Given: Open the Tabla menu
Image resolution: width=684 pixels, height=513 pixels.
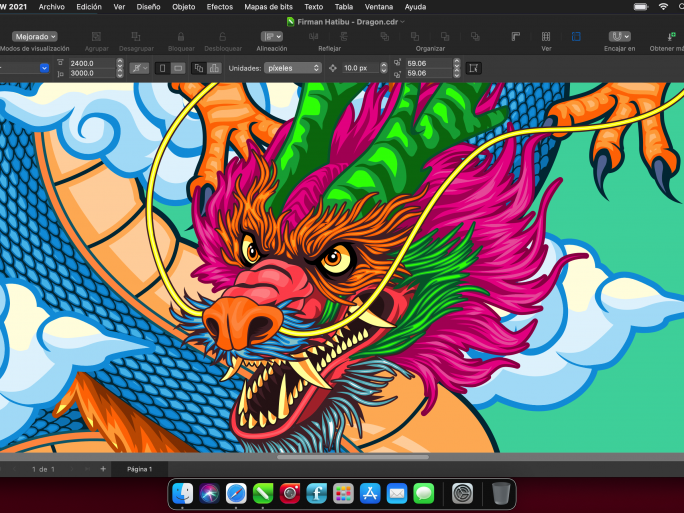Looking at the screenshot, I should tap(344, 7).
